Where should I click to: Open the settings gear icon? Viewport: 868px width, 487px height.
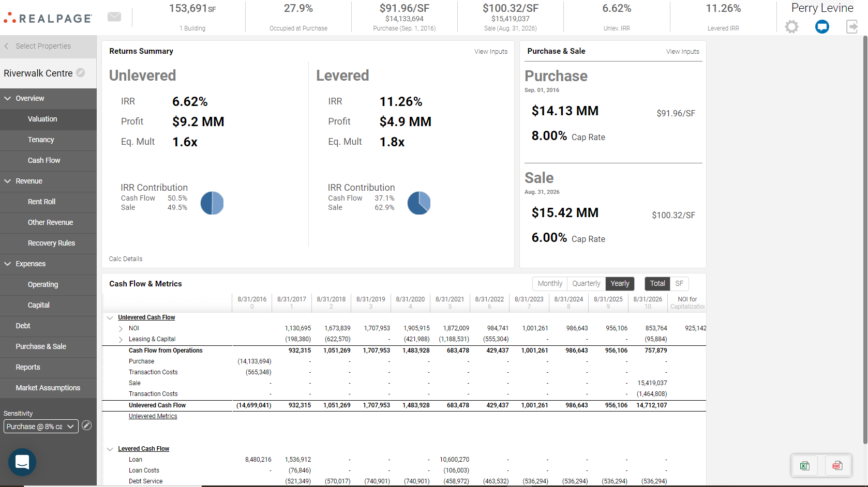(791, 26)
